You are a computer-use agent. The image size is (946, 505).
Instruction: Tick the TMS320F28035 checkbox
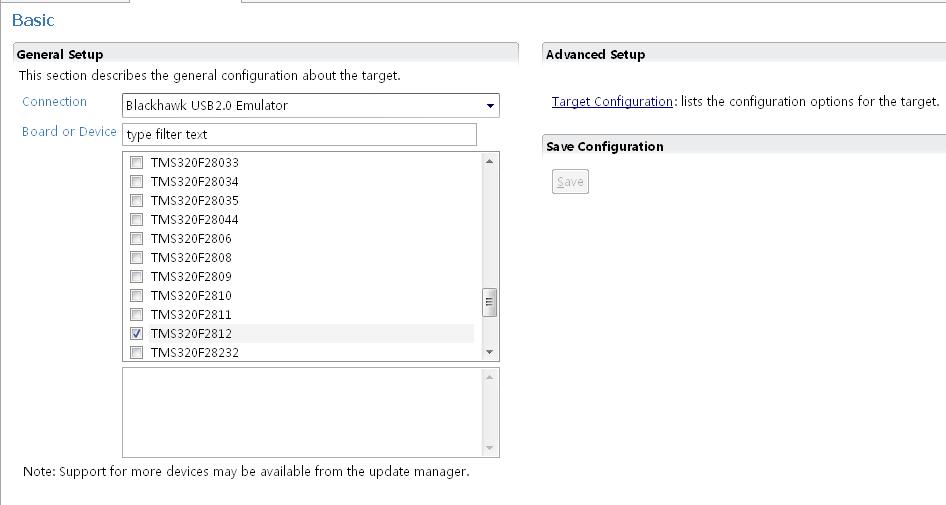(x=137, y=200)
